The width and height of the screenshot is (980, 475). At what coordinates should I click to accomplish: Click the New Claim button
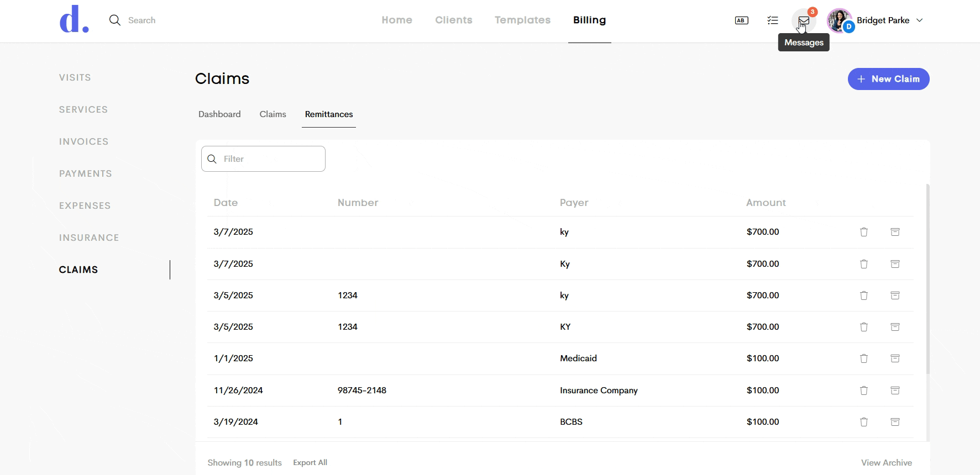point(888,79)
